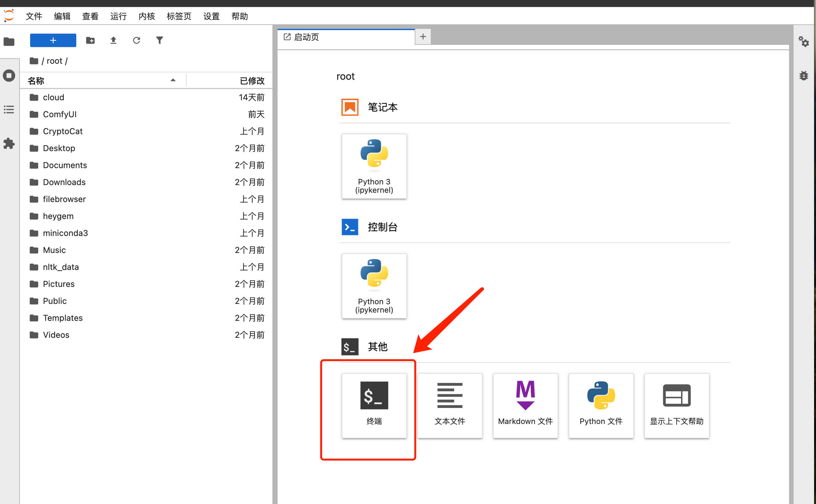Toggle the file browser folder sidebar
This screenshot has width=816, height=504.
click(x=9, y=42)
